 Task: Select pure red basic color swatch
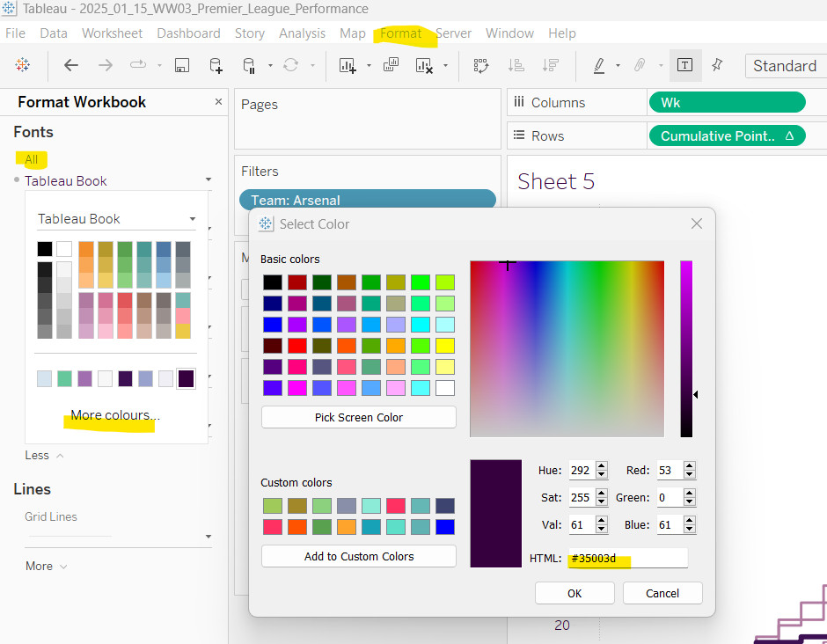(x=297, y=346)
